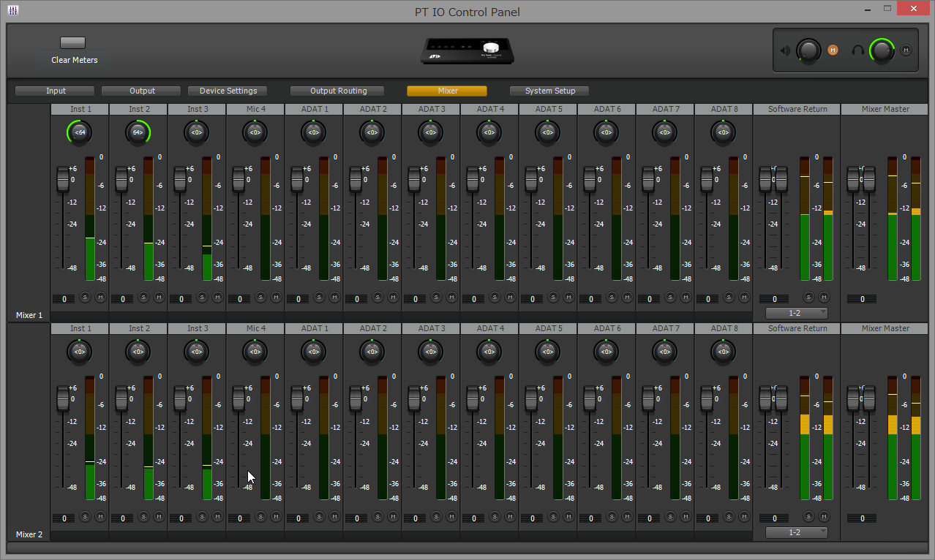The image size is (935, 560).
Task: Click the Clear Meters button
Action: click(72, 43)
